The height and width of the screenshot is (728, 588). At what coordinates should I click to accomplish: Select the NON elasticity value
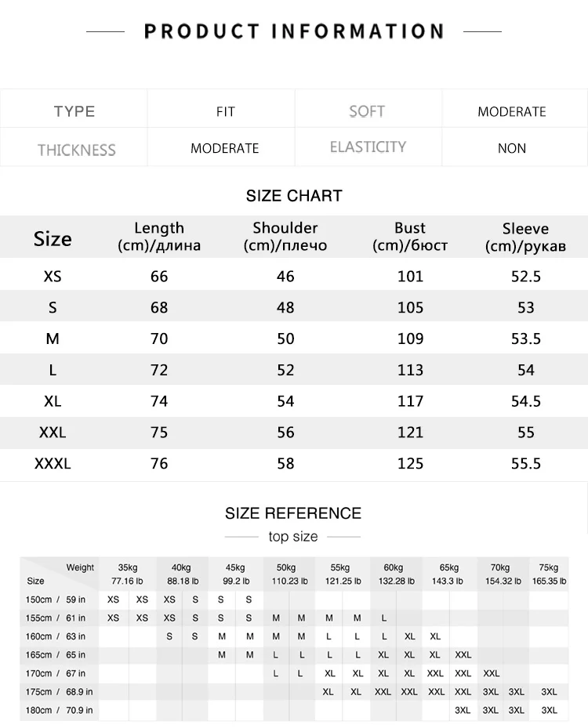512,149
